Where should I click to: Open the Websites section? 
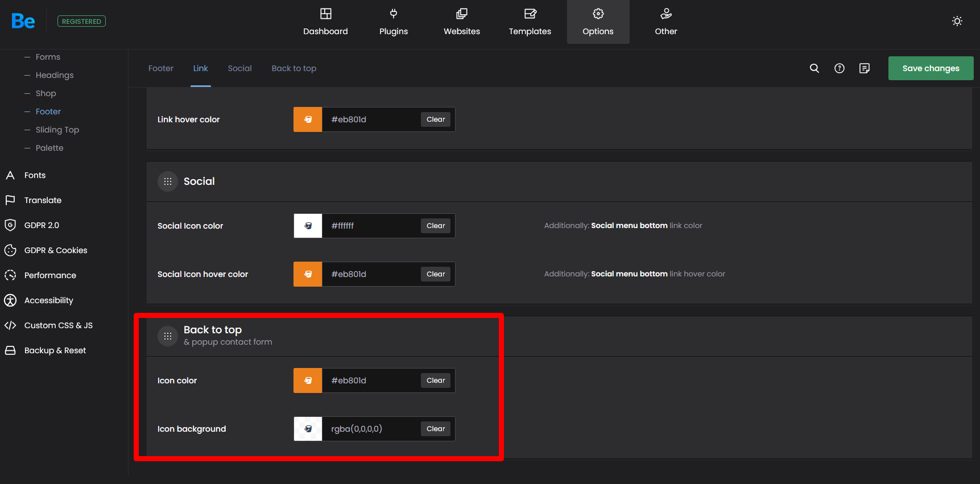[462, 22]
